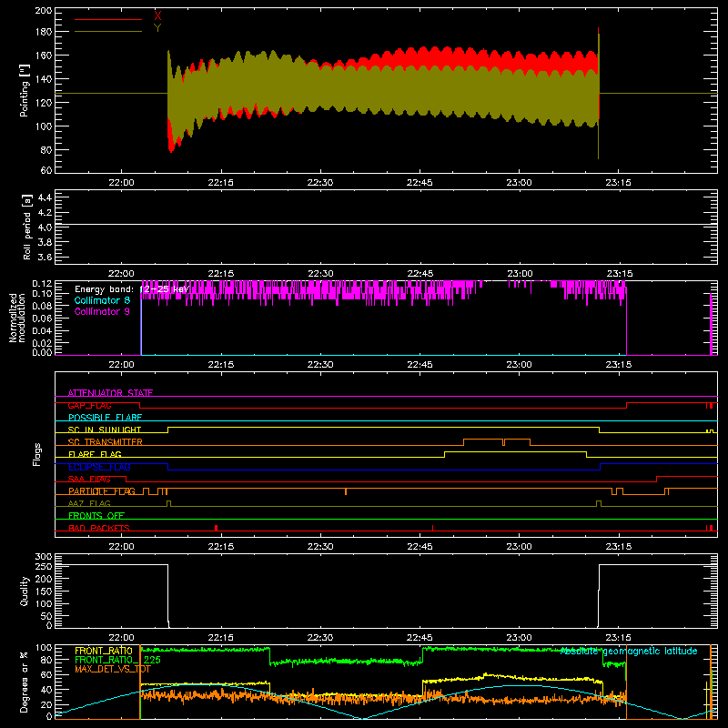Viewport: 728px width, 728px height.
Task: Click the Normalized modulation axis title
Action: 16,318
